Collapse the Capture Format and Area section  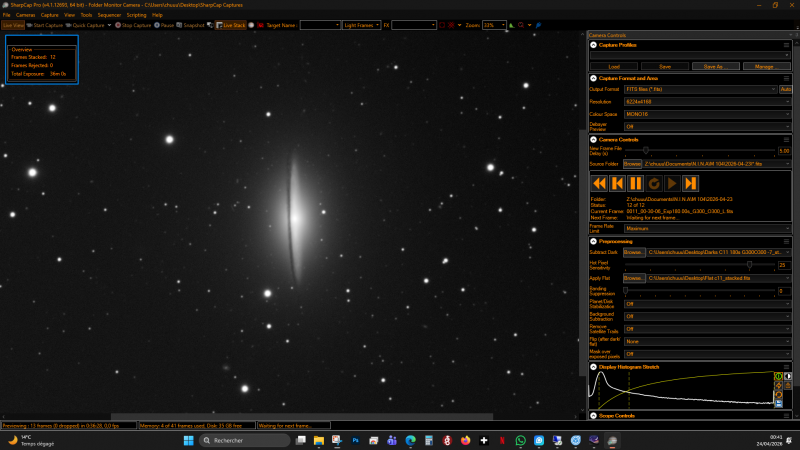click(x=593, y=78)
